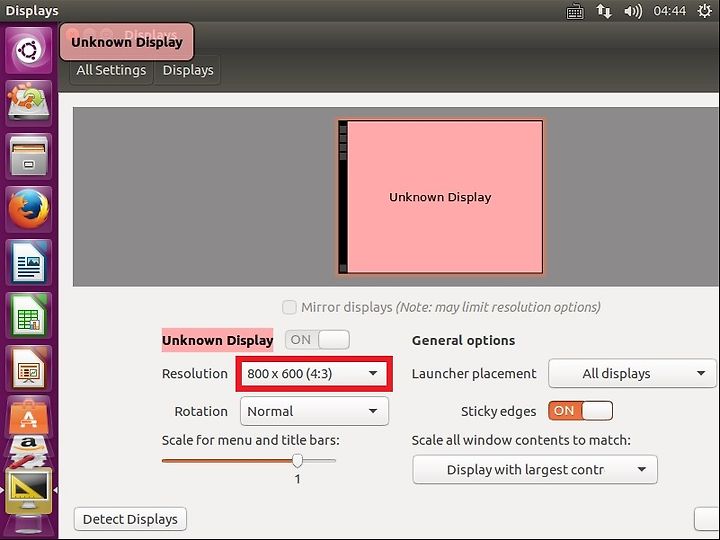Image resolution: width=720 pixels, height=540 pixels.
Task: Toggle the Unknown Display ON switch
Action: point(317,340)
